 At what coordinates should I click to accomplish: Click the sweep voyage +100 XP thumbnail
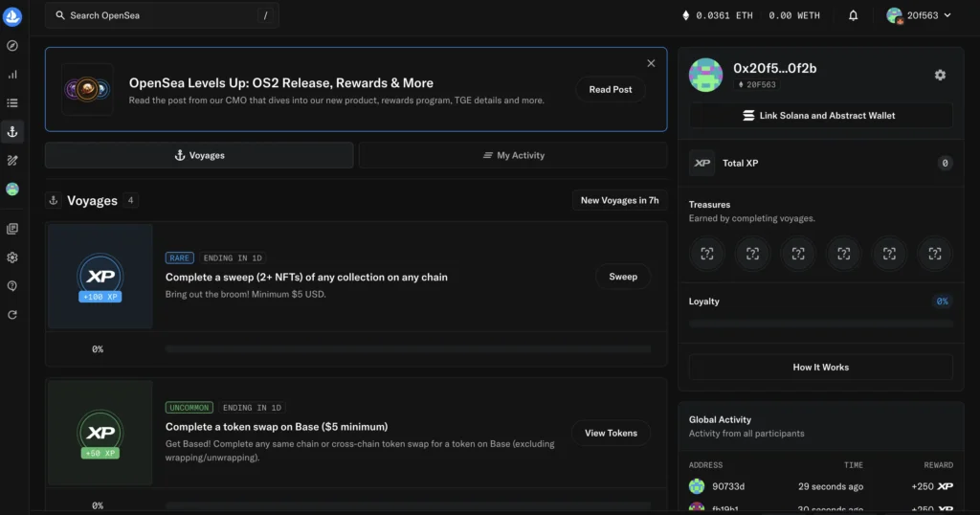click(100, 277)
